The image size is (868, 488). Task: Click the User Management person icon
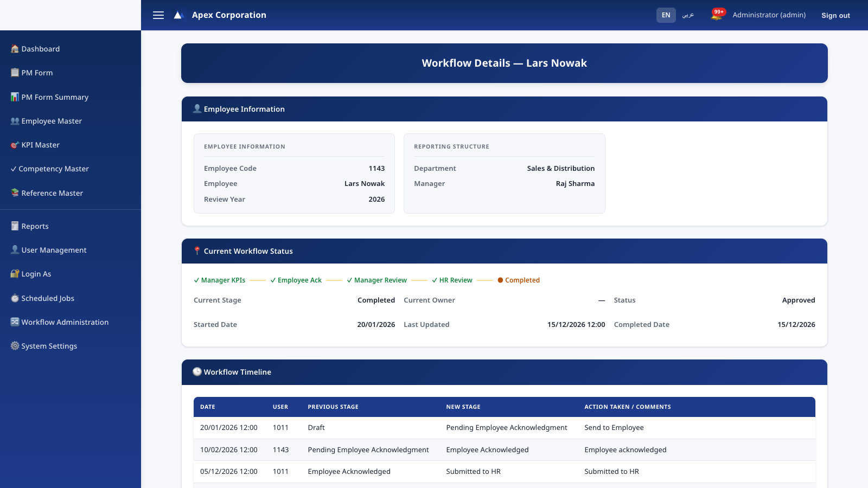[x=15, y=250]
